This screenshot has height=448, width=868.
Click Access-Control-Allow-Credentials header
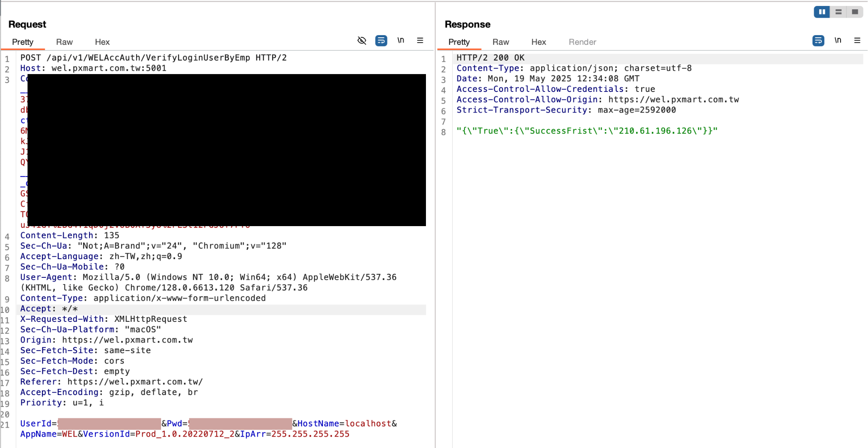click(x=556, y=89)
